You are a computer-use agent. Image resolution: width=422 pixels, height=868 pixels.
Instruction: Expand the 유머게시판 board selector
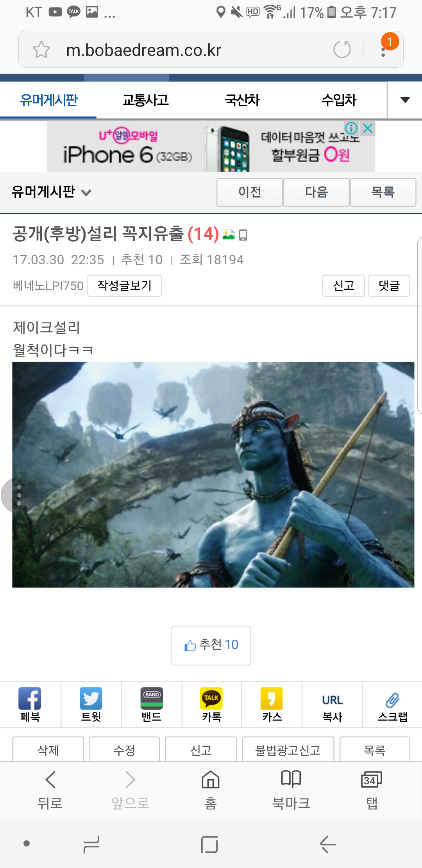(x=51, y=192)
